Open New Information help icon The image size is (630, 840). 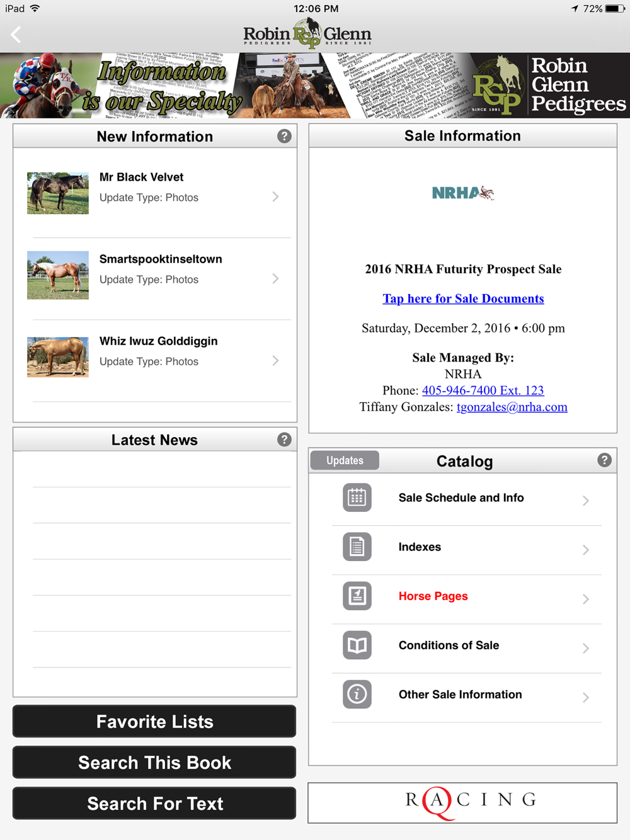click(x=284, y=137)
